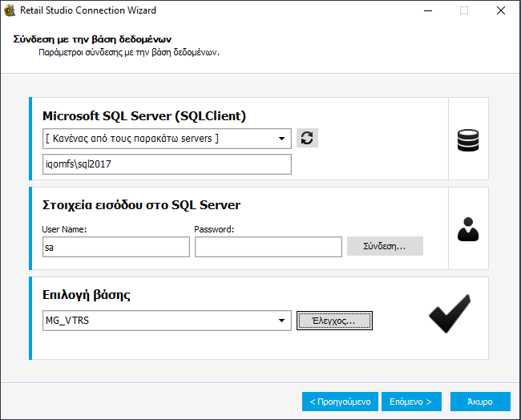Image resolution: width=521 pixels, height=420 pixels.
Task: Click the user silhouette icon
Action: pos(467,229)
